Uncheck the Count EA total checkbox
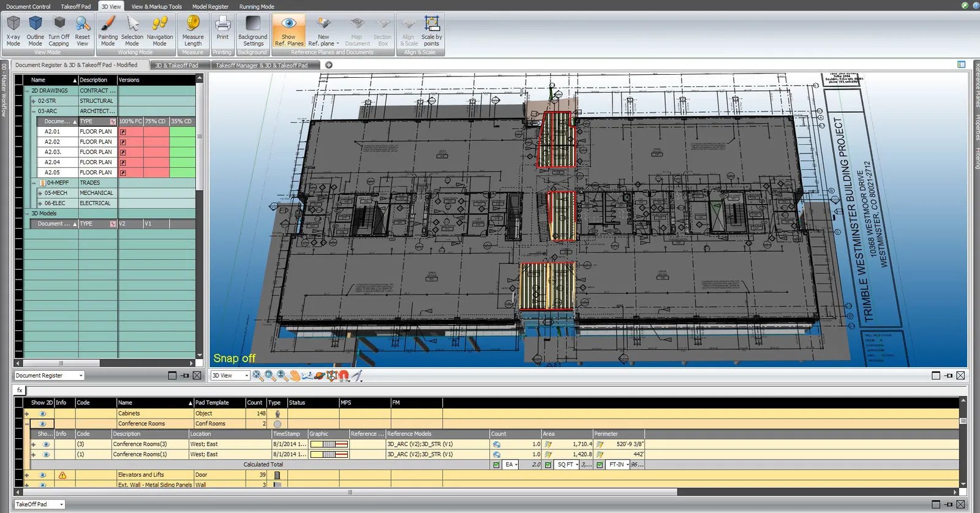 tap(496, 465)
